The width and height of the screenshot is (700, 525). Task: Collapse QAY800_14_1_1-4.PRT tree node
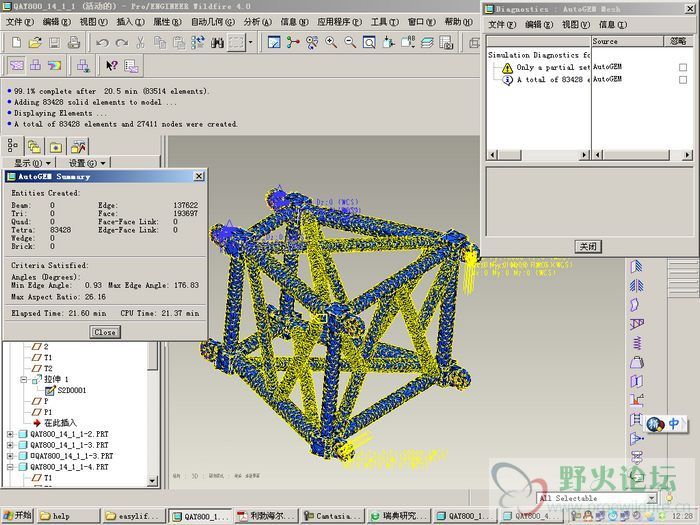tap(10, 467)
